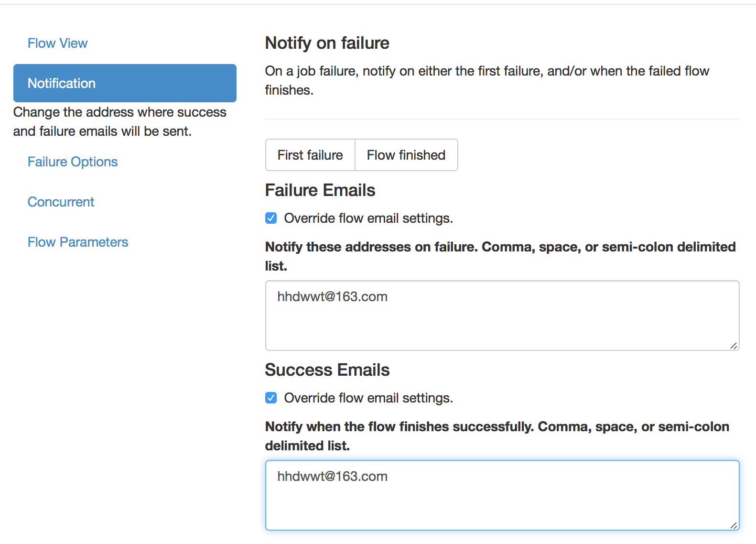Screen dimensions: 756x544
Task: Uncheck override checkbox under Success Emails
Action: coord(271,398)
